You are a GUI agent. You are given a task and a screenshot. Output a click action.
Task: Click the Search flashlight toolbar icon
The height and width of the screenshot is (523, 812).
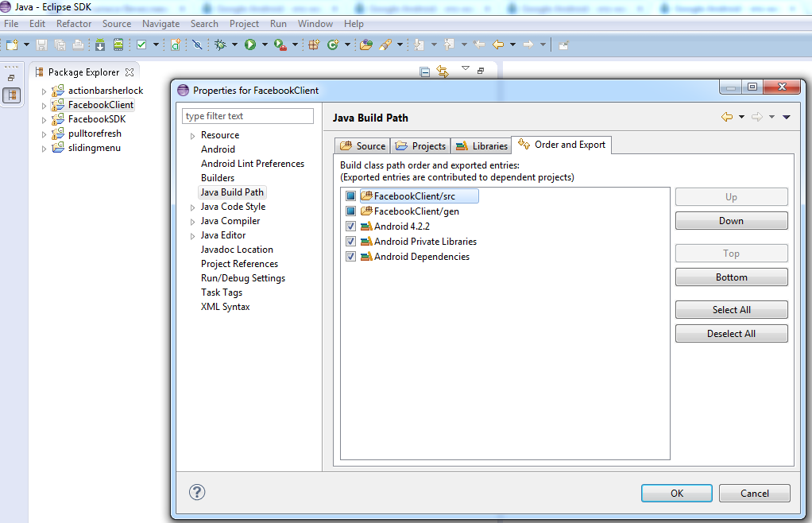click(385, 45)
